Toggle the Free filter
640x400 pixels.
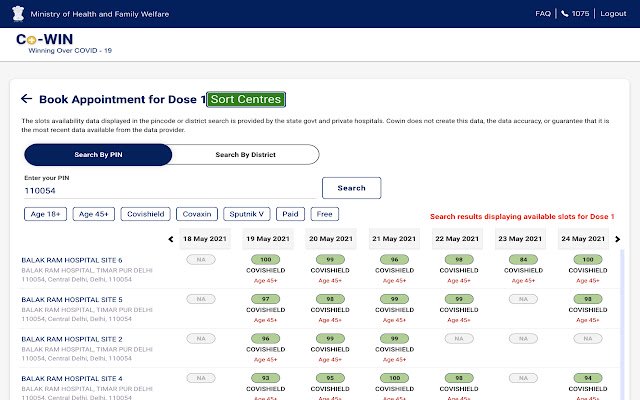click(x=324, y=214)
